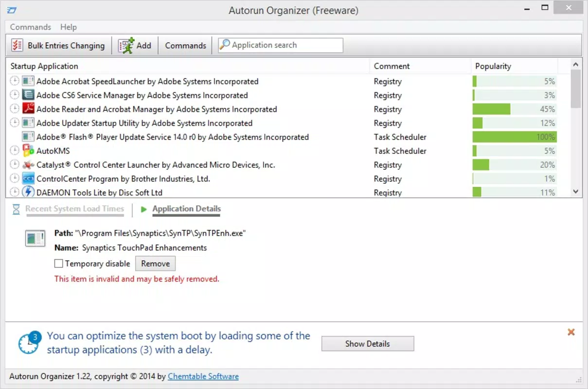
Task: Open the Commands toolbar dropdown
Action: (185, 45)
